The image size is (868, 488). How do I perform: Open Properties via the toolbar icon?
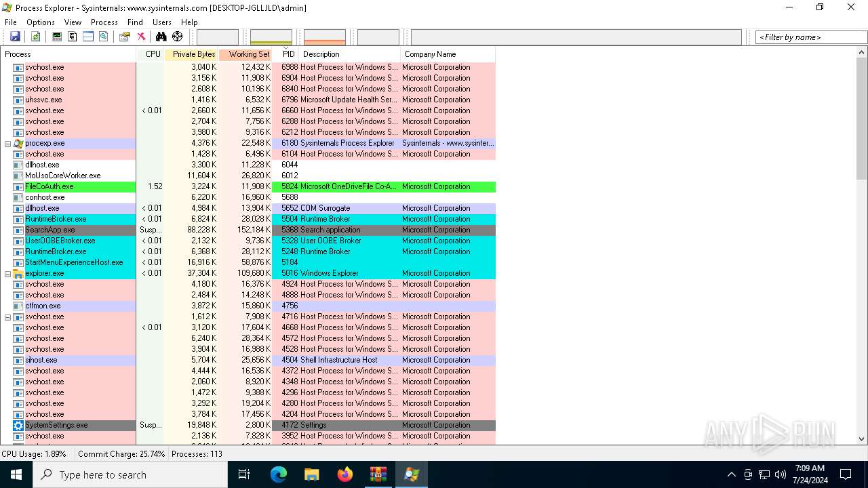pos(125,37)
